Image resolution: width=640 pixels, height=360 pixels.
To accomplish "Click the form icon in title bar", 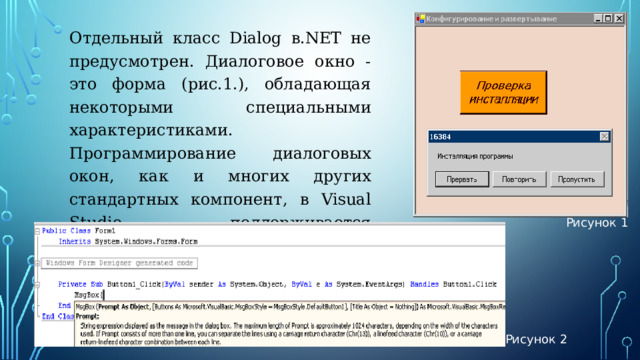I will [x=420, y=18].
